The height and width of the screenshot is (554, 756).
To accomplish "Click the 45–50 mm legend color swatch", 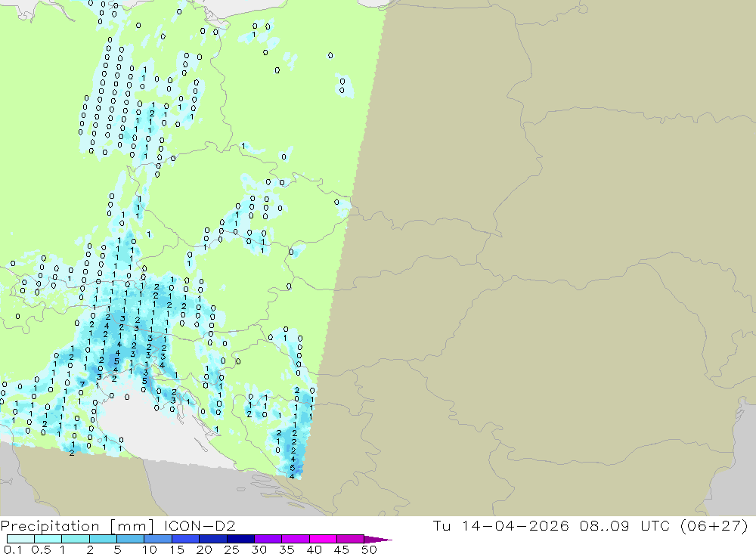I will (351, 539).
